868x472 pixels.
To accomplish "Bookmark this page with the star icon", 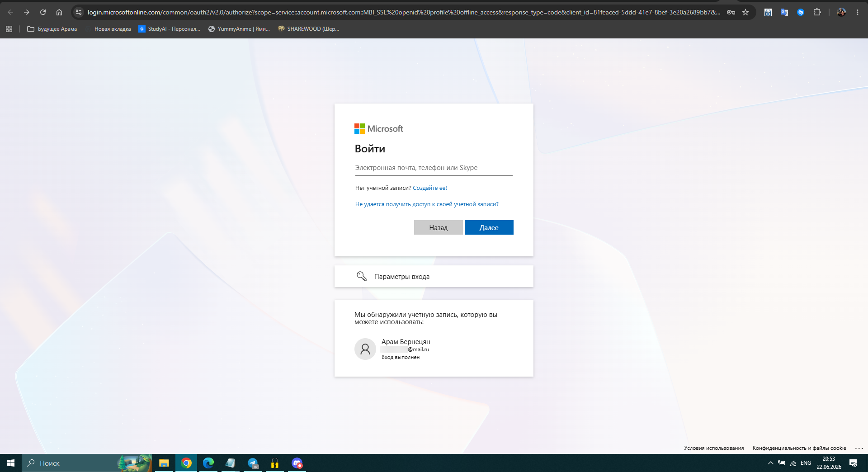I will (x=745, y=12).
